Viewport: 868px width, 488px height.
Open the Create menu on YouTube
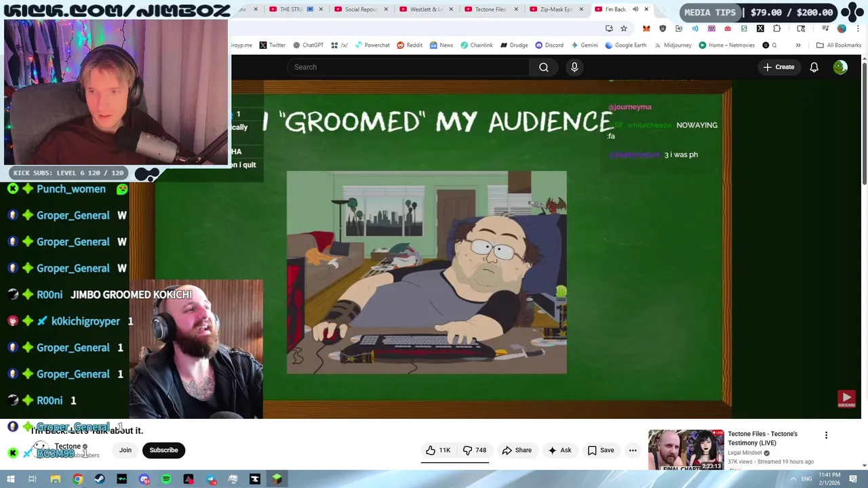click(x=778, y=67)
